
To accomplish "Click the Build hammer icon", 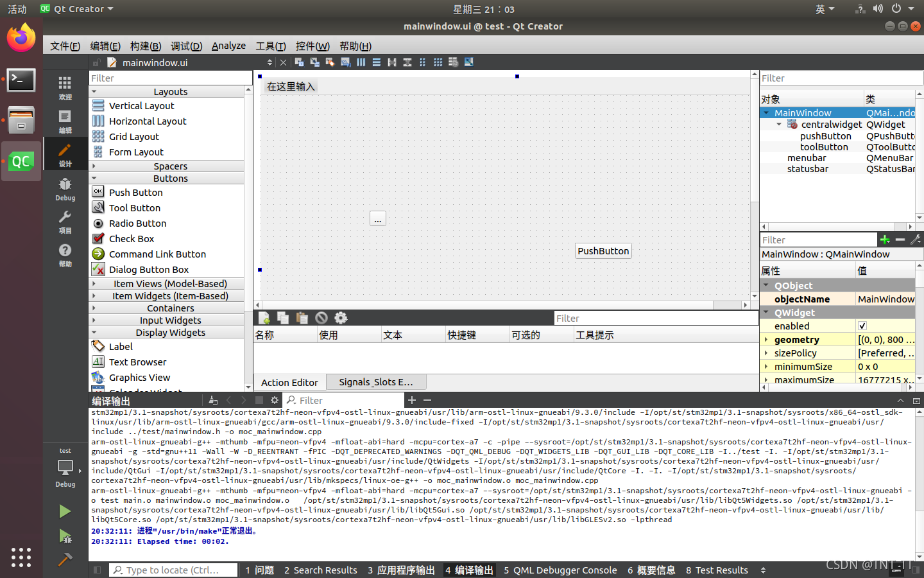I will coord(65,559).
